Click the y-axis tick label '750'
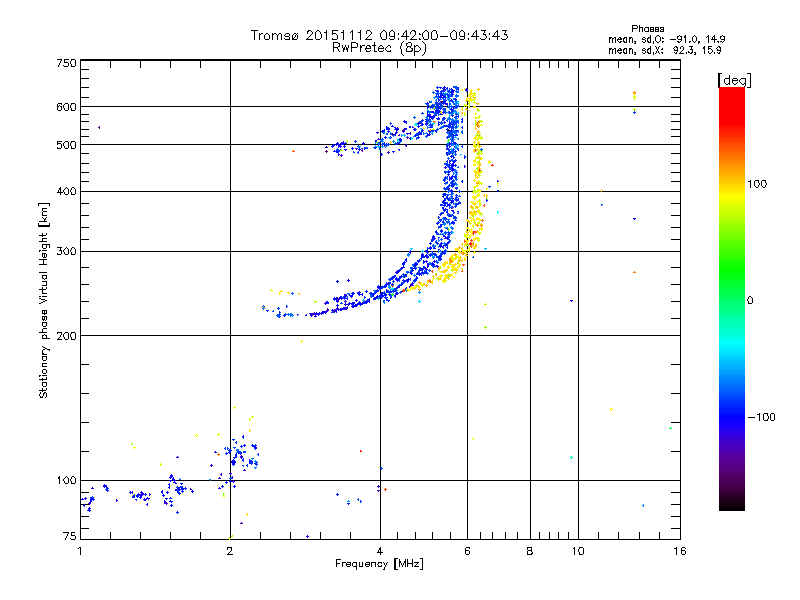 [x=66, y=63]
